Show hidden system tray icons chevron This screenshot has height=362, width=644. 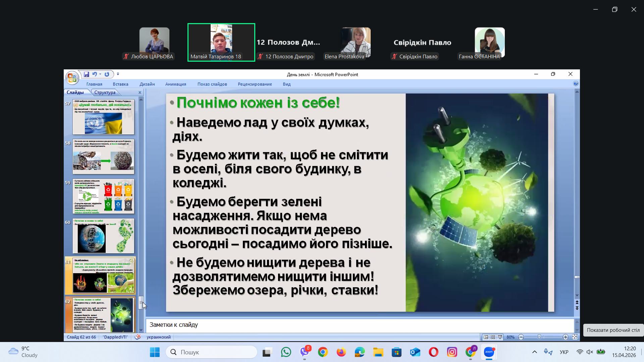[535, 352]
